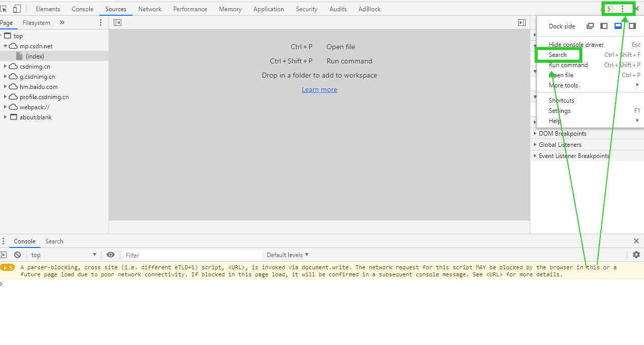
Task: Open the More tools submenu
Action: point(590,85)
